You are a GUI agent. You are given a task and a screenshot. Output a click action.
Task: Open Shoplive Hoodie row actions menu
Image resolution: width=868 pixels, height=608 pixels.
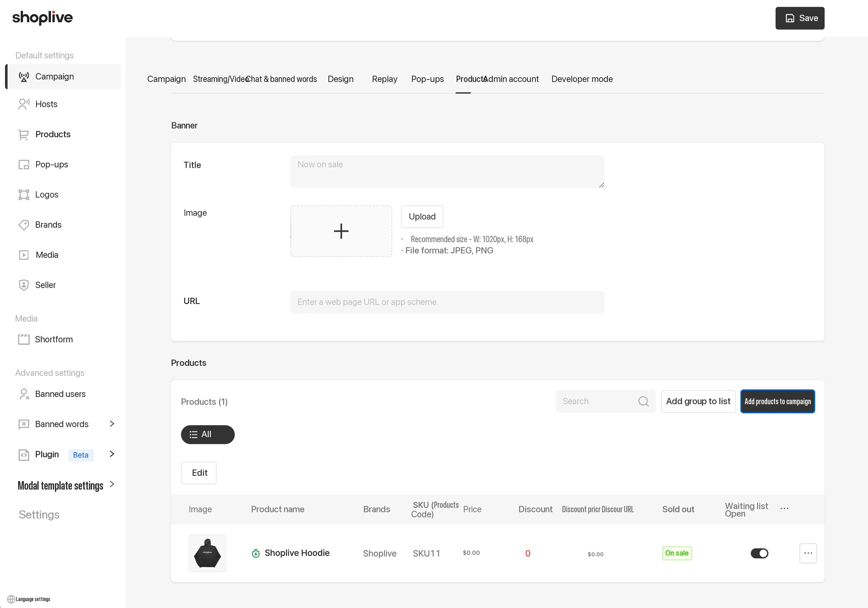[808, 553]
